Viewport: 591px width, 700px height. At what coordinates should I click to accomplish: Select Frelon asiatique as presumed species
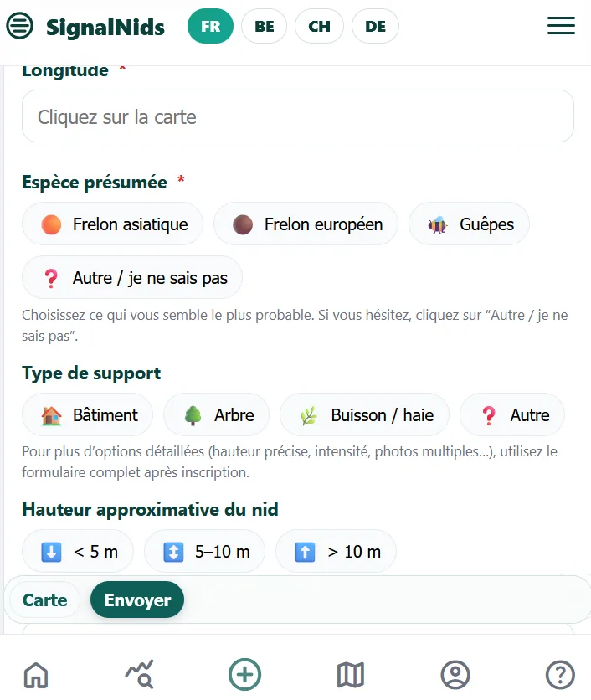(112, 224)
